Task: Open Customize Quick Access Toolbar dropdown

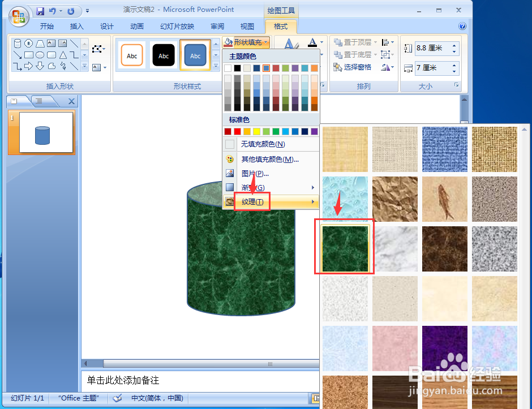Action: (87, 11)
